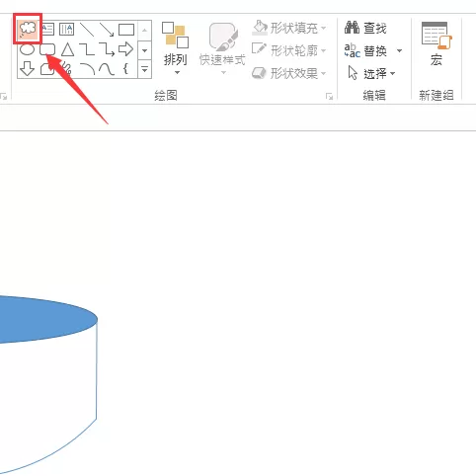Select the straight line shape
This screenshot has width=476, height=476.
click(x=87, y=30)
